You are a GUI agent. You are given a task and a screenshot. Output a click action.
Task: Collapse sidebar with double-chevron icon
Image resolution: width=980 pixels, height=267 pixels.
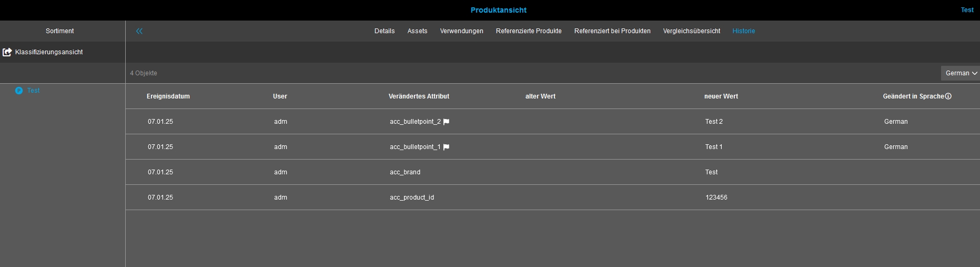(139, 31)
